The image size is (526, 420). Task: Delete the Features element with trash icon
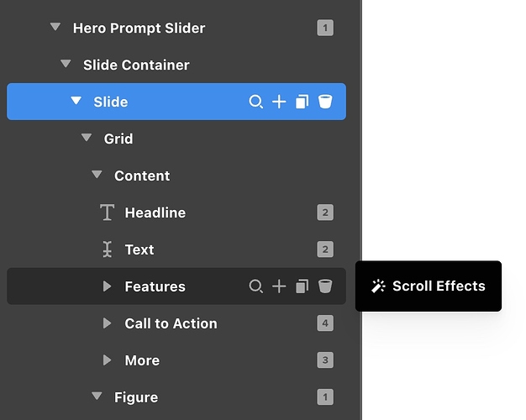point(325,286)
